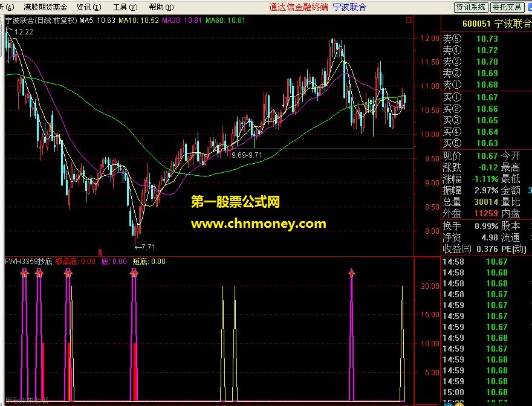
Task: Click the magenta signal arrow on the far right of the indicator panel
Action: click(x=351, y=272)
